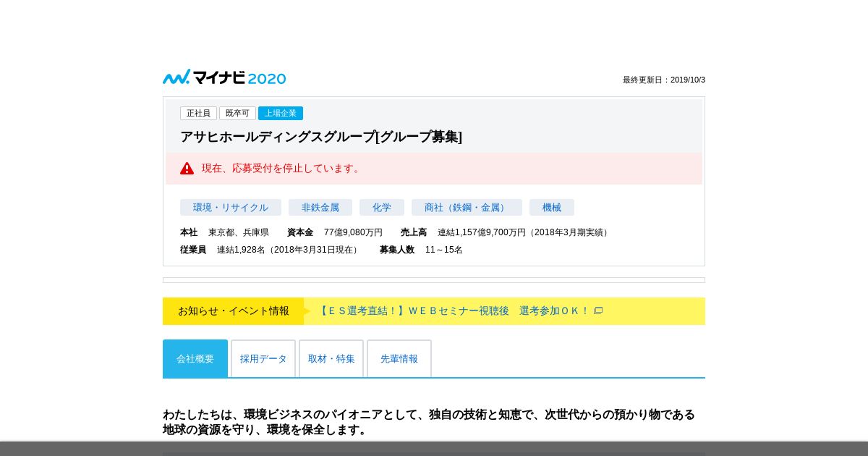Switch to the 採用データ tab
The width and height of the screenshot is (868, 456).
coord(263,358)
